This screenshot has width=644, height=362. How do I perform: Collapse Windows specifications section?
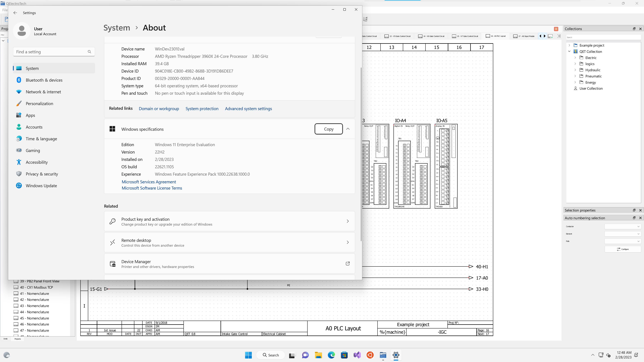click(x=348, y=129)
